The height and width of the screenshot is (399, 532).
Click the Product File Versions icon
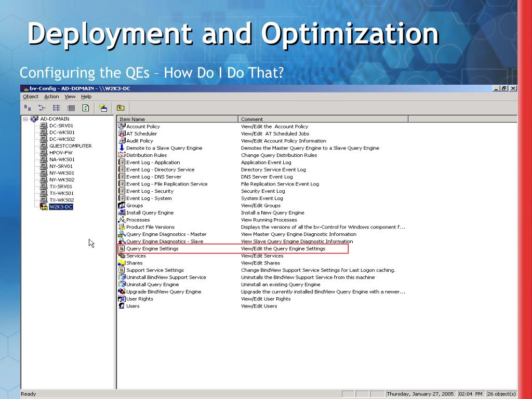coord(122,227)
